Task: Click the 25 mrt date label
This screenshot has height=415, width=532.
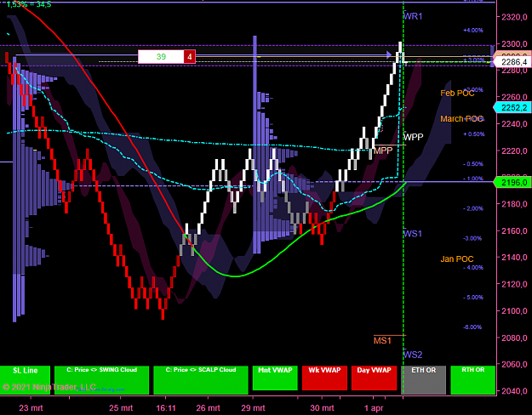Action: [x=121, y=408]
